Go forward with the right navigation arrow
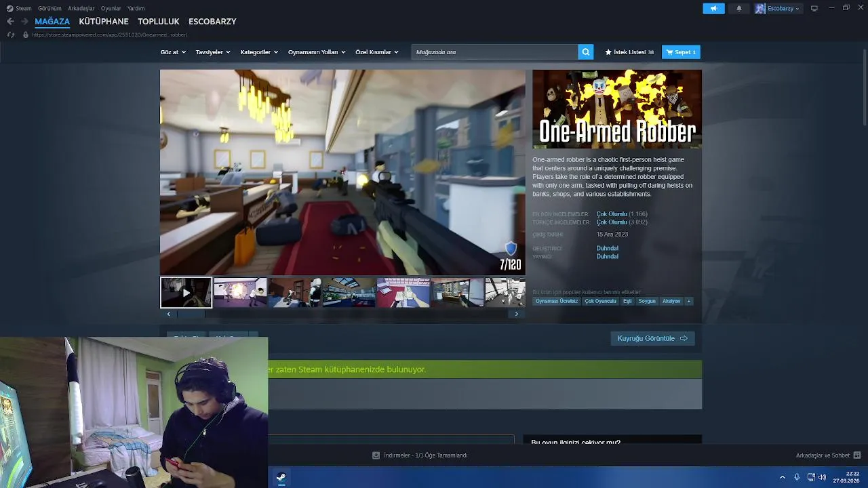Viewport: 868px width, 488px height. point(24,22)
